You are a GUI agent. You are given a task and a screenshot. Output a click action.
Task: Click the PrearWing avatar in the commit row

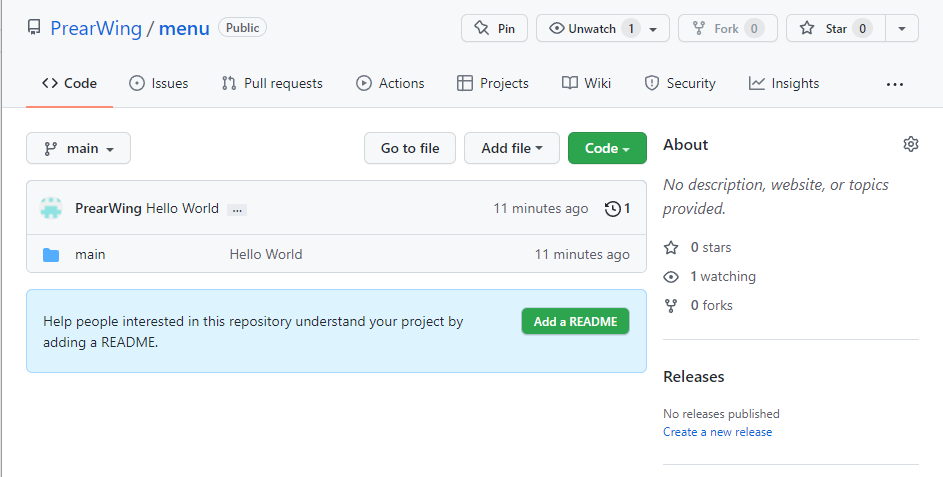[x=51, y=208]
